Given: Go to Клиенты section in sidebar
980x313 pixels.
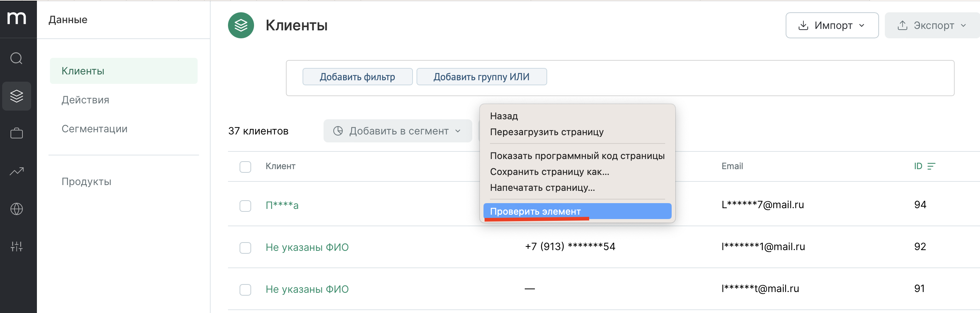Looking at the screenshot, I should click(x=124, y=70).
